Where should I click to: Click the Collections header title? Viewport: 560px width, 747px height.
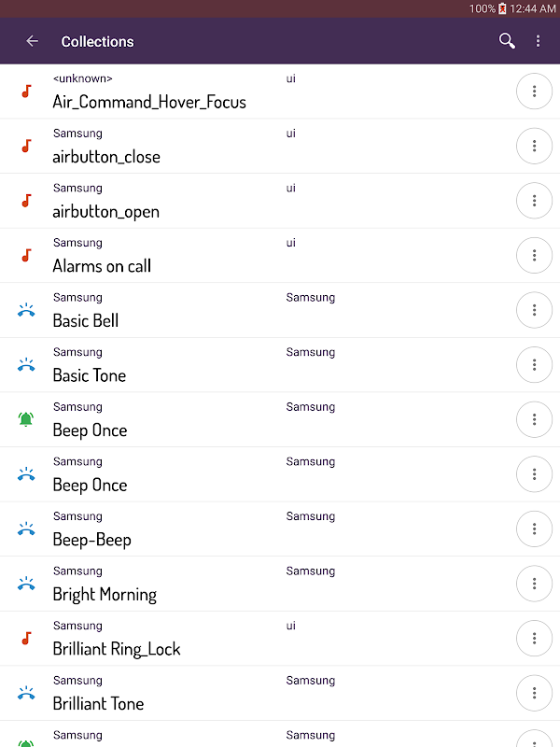(97, 41)
